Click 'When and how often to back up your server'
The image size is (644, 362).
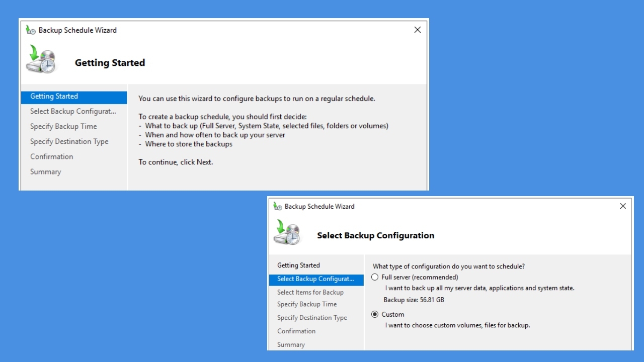[215, 135]
